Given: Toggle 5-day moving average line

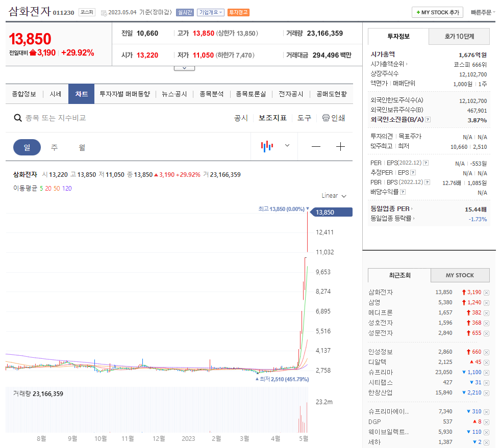Looking at the screenshot, I should [41, 188].
